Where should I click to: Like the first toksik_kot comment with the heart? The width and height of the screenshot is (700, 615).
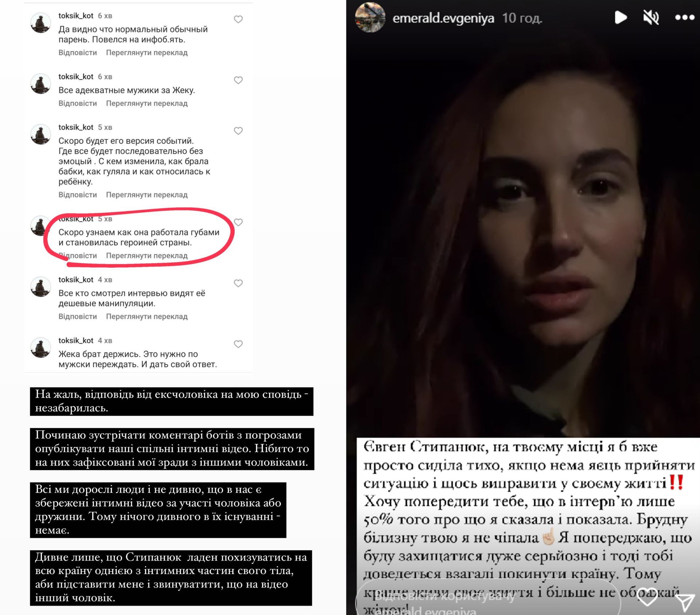(238, 19)
